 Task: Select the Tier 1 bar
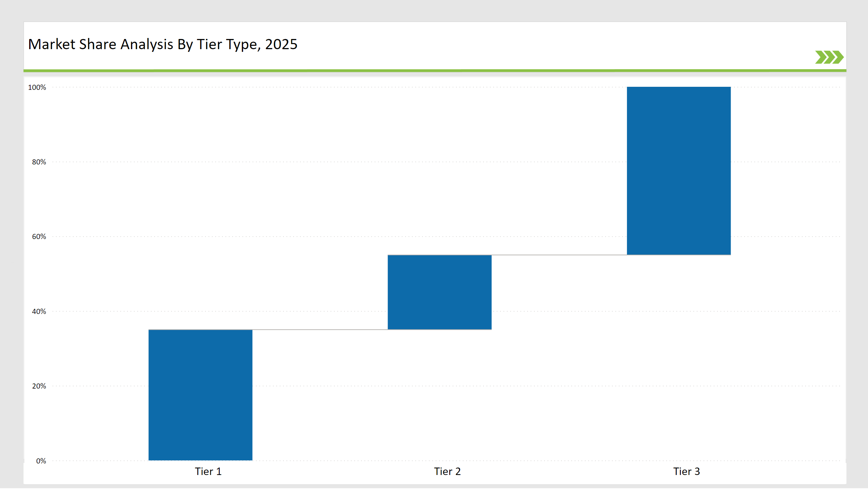pyautogui.click(x=200, y=395)
